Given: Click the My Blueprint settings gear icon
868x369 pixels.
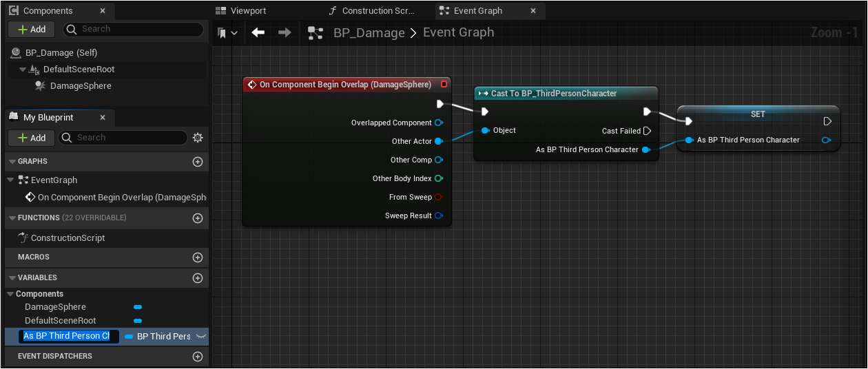Looking at the screenshot, I should 198,138.
